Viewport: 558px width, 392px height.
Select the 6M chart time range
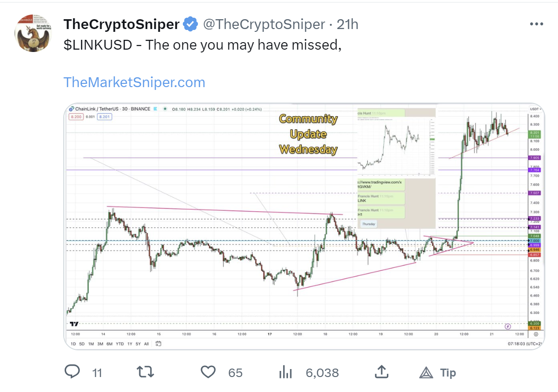pos(109,344)
